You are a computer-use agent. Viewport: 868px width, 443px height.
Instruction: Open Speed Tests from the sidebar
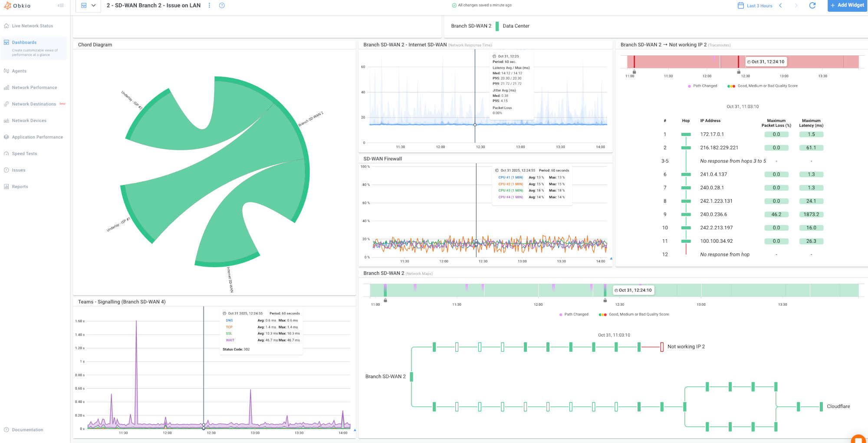[24, 153]
